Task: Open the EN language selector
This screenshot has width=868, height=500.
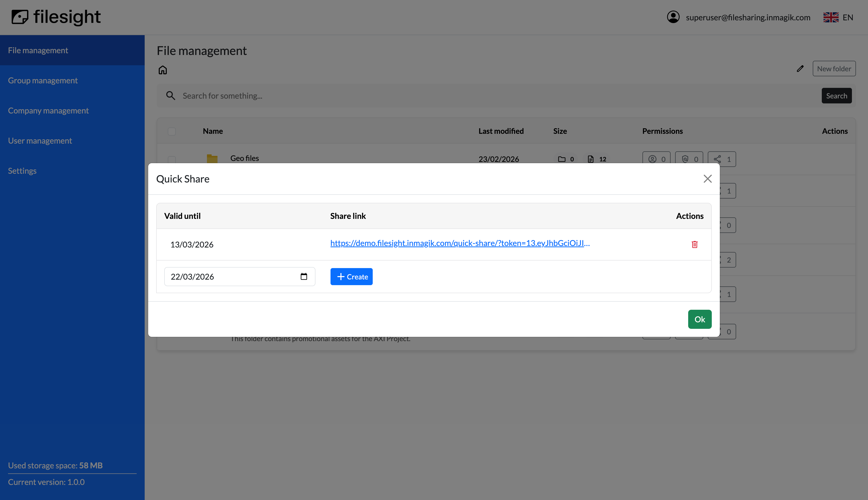Action: [x=838, y=17]
